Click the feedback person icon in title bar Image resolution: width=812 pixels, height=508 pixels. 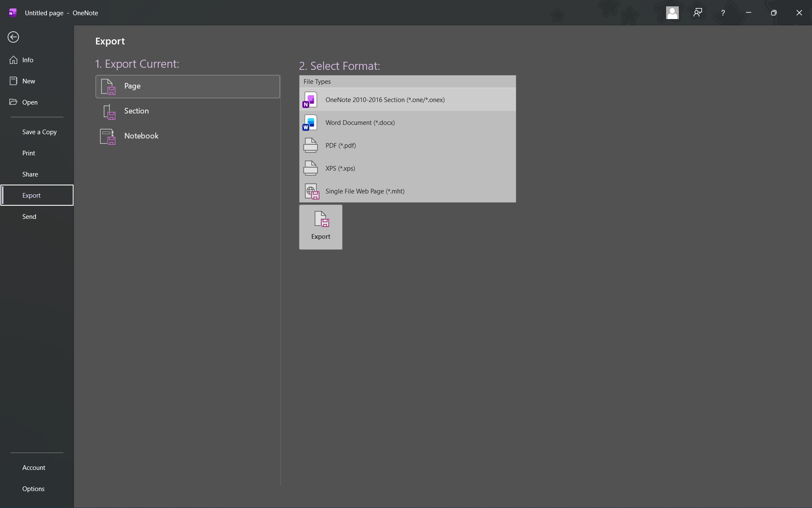[698, 13]
